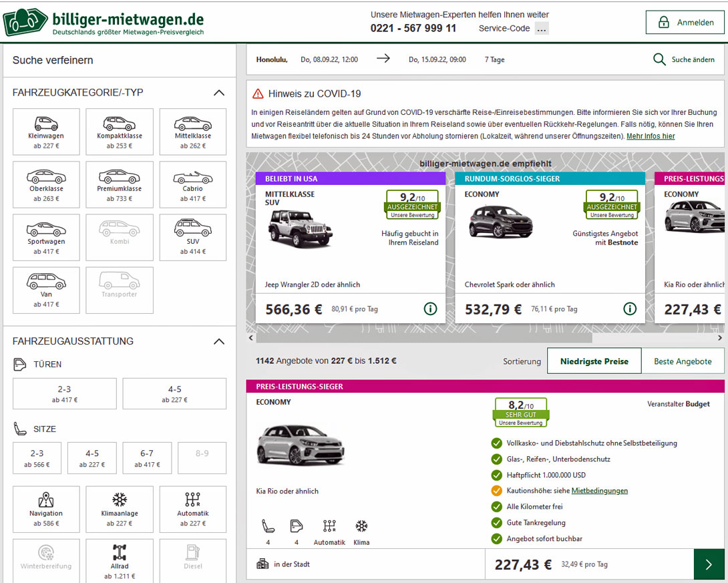Image resolution: width=728 pixels, height=583 pixels.
Task: Click the Suche ändern magnifier icon
Action: click(659, 59)
